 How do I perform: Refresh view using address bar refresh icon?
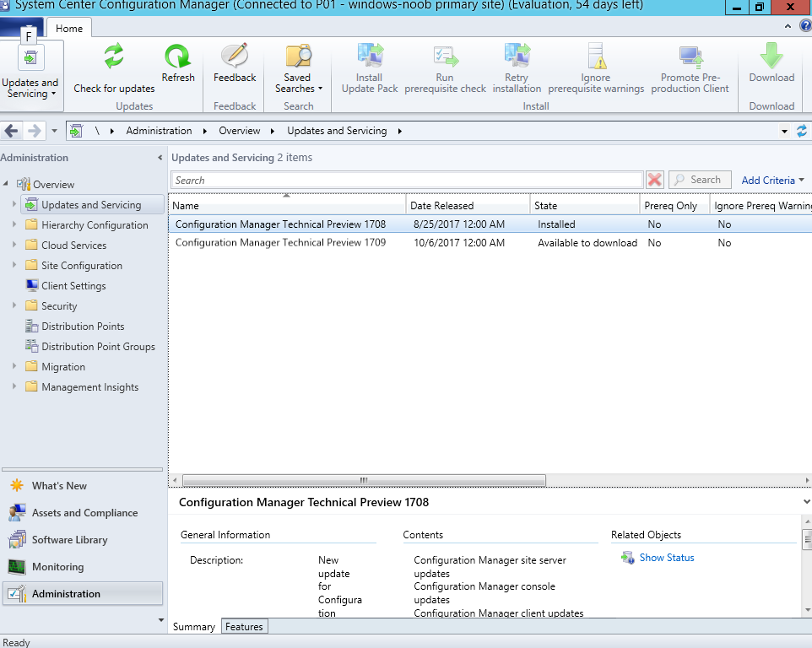pos(802,131)
